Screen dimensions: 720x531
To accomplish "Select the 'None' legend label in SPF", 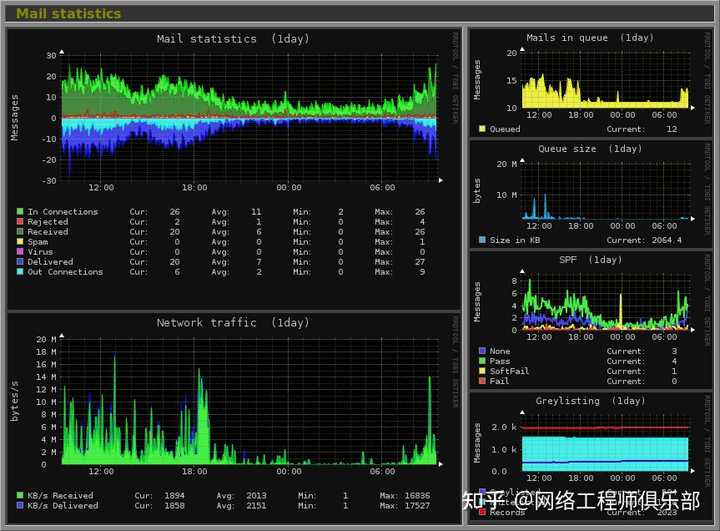I will click(x=500, y=351).
